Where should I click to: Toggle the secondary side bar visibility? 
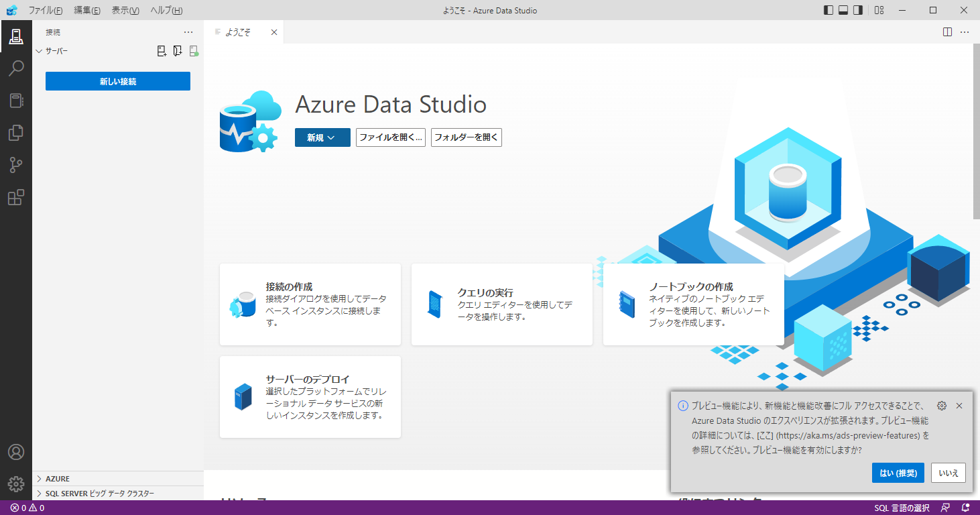[x=858, y=10]
